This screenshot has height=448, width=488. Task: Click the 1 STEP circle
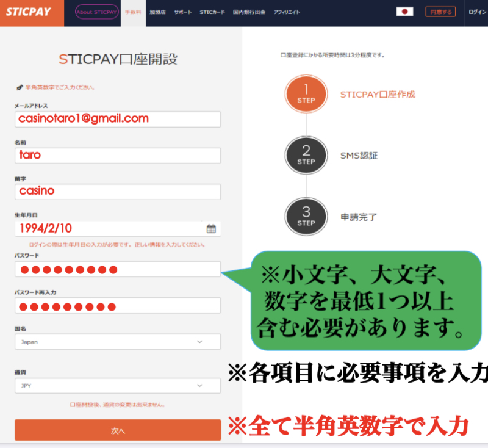tap(306, 94)
